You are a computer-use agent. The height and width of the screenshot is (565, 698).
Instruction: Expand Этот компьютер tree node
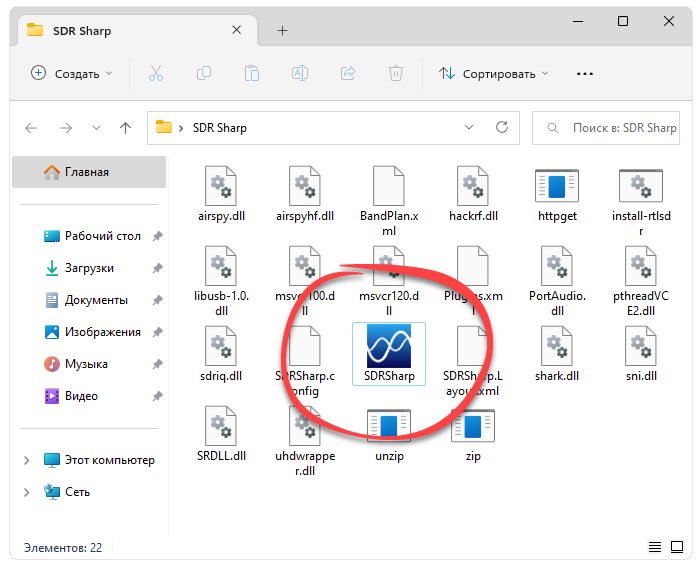point(27,460)
